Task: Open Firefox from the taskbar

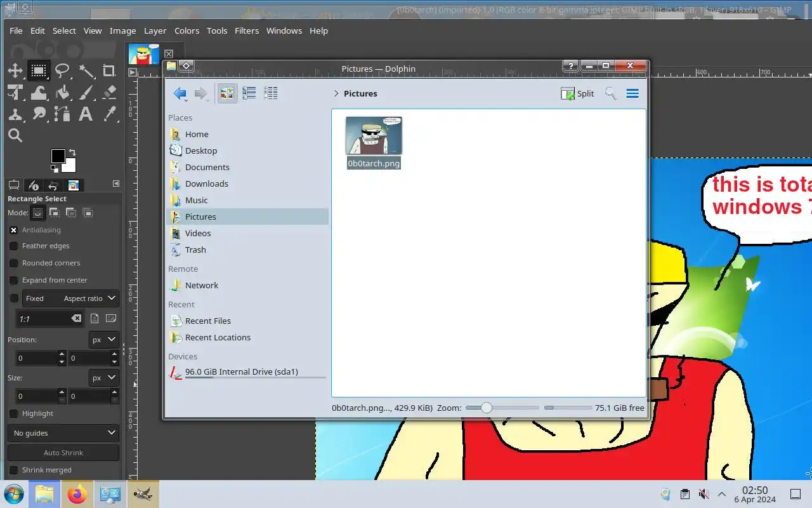Action: point(77,494)
